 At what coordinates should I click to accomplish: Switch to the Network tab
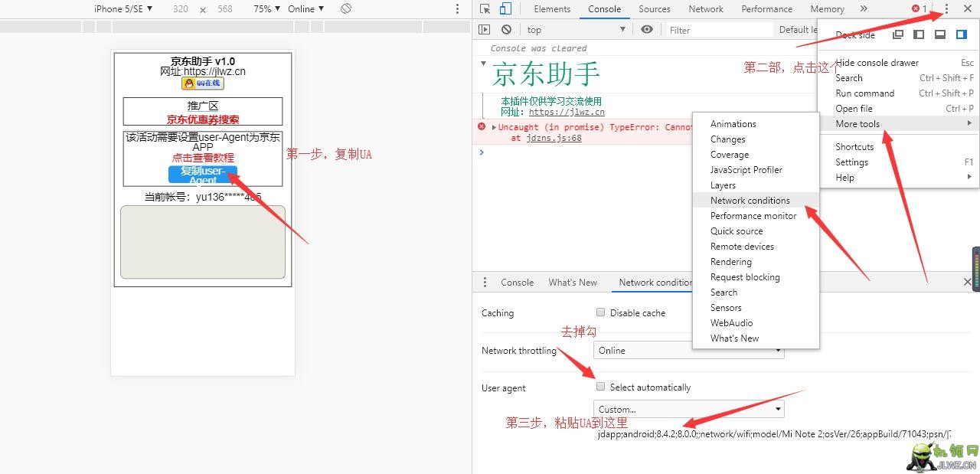[706, 9]
